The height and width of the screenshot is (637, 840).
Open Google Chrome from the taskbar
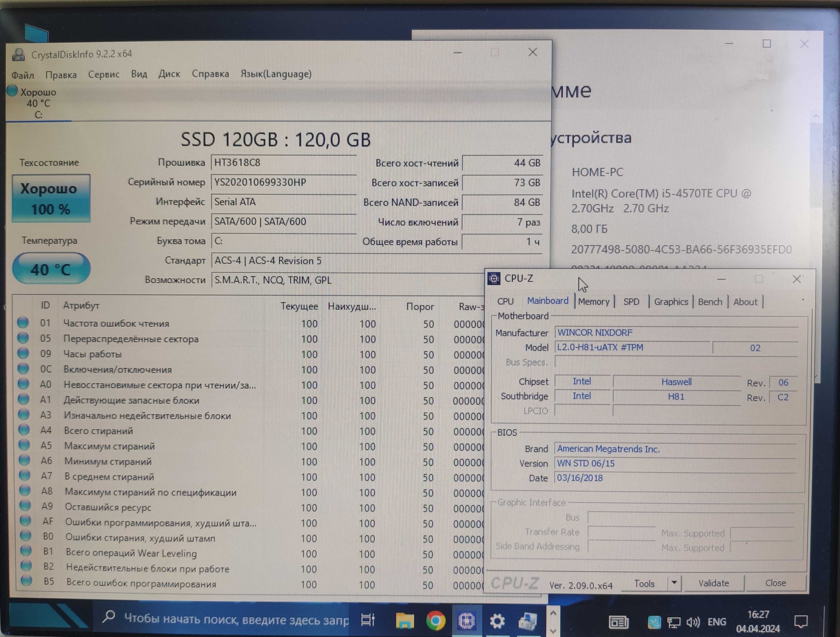pos(436,621)
